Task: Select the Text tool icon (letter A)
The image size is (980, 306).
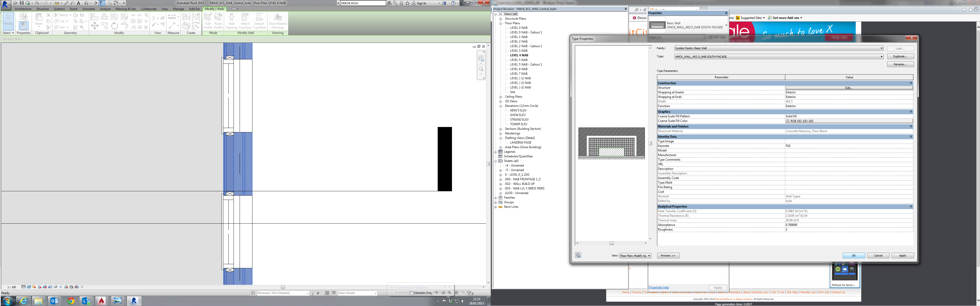Action: (x=79, y=3)
